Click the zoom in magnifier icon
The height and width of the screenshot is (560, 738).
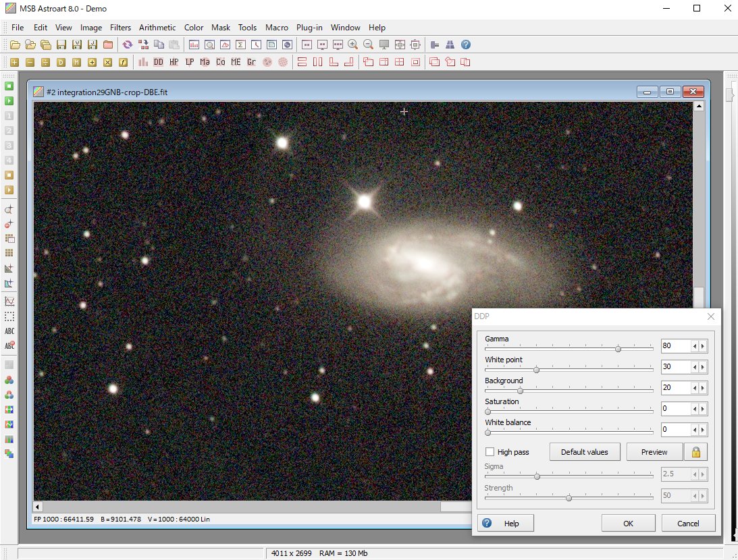click(352, 45)
